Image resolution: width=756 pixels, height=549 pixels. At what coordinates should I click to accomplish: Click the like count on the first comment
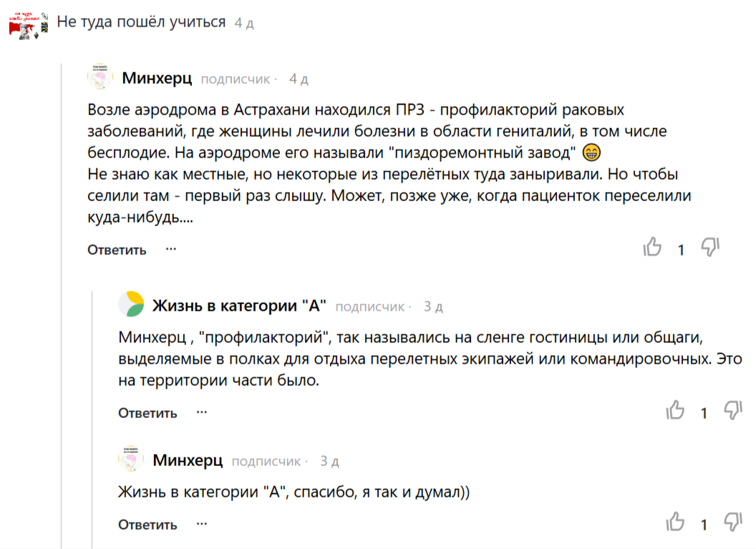[679, 249]
